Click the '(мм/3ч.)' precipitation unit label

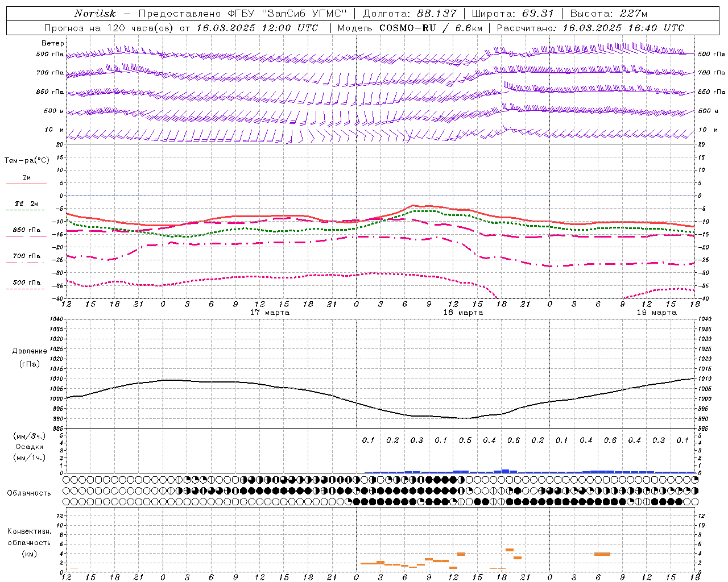click(30, 436)
